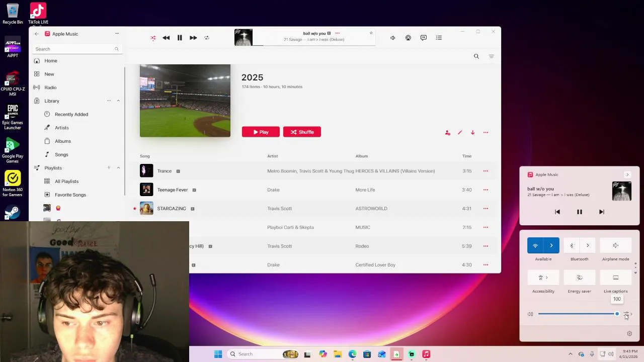Play the 2025 playlist
This screenshot has height=362, width=644.
(x=261, y=132)
